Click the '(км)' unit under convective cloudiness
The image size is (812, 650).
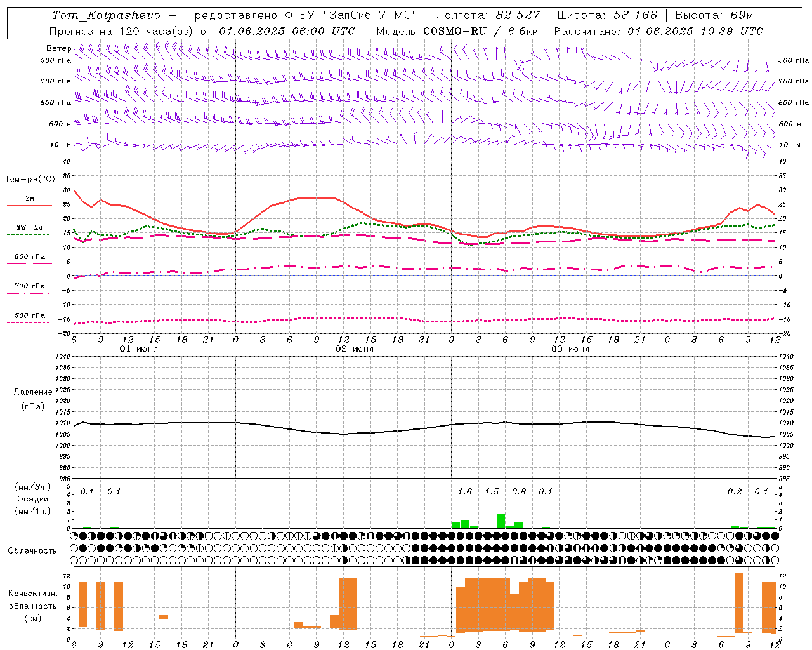(x=32, y=618)
